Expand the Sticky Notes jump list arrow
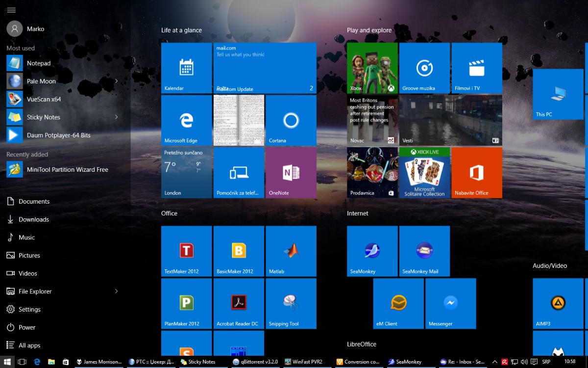This screenshot has width=588, height=368. click(116, 117)
